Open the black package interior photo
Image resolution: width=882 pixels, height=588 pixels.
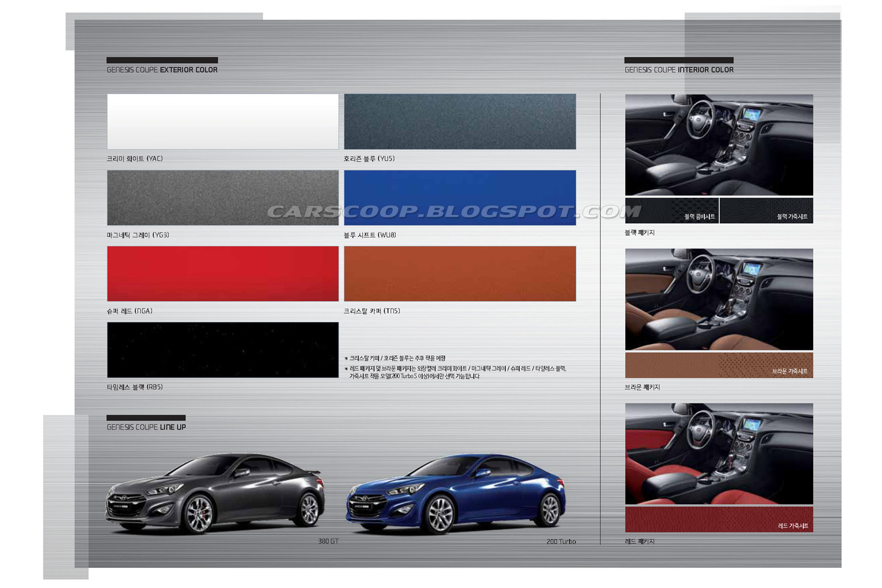coord(719,145)
